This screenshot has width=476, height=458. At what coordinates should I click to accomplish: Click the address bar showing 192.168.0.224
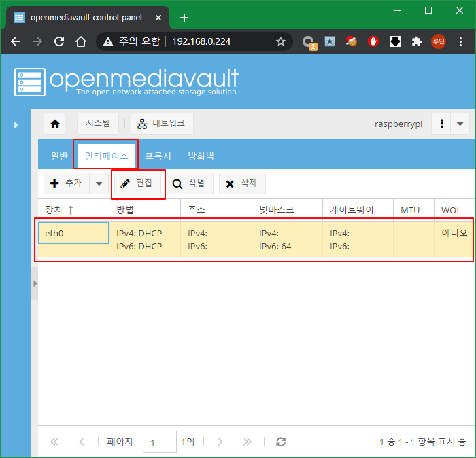(201, 41)
